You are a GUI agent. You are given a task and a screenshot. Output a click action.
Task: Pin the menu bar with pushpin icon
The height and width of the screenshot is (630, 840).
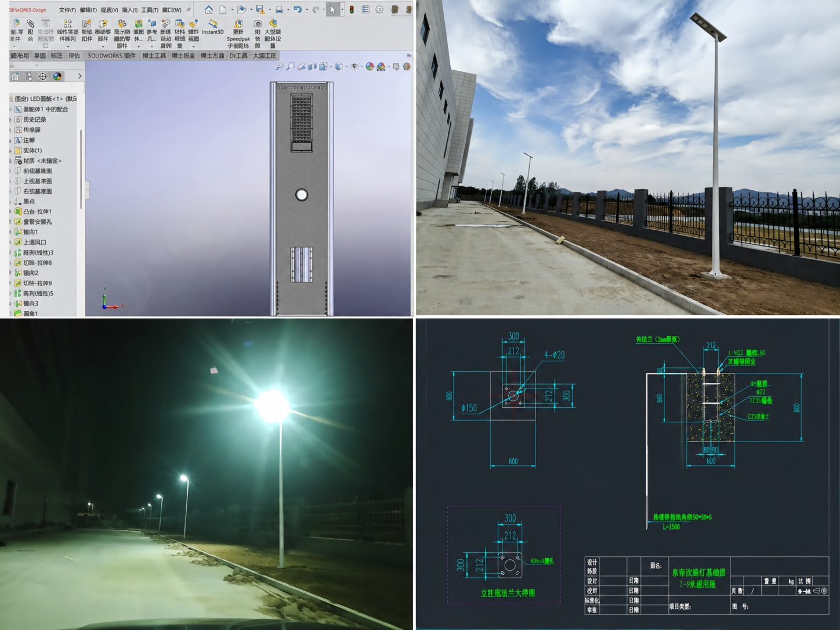[188, 10]
